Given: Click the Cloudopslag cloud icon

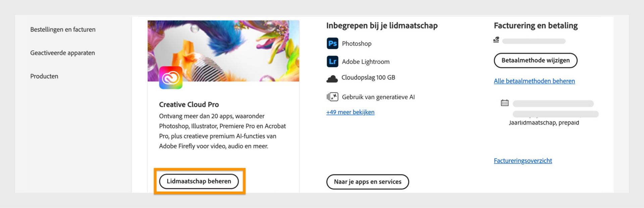Looking at the screenshot, I should point(332,78).
